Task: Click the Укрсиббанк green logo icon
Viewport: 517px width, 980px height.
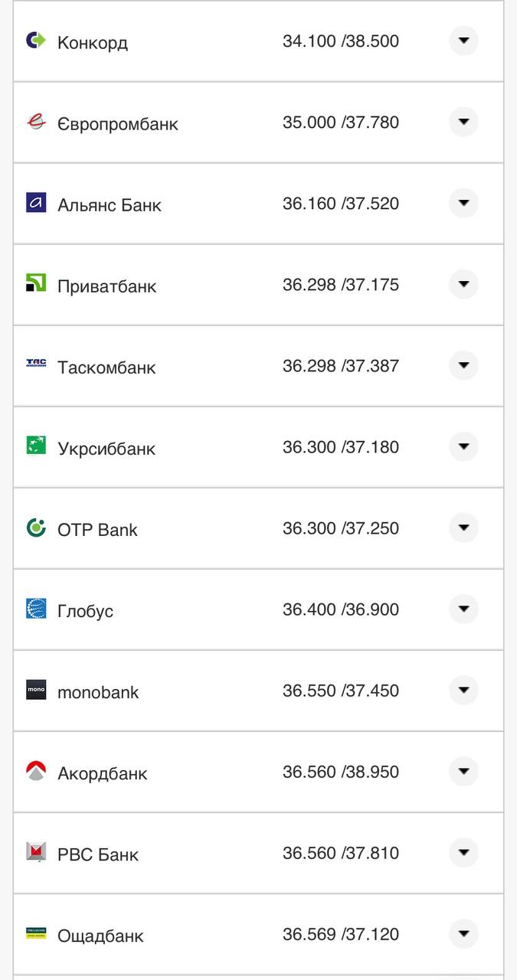Action: (36, 446)
